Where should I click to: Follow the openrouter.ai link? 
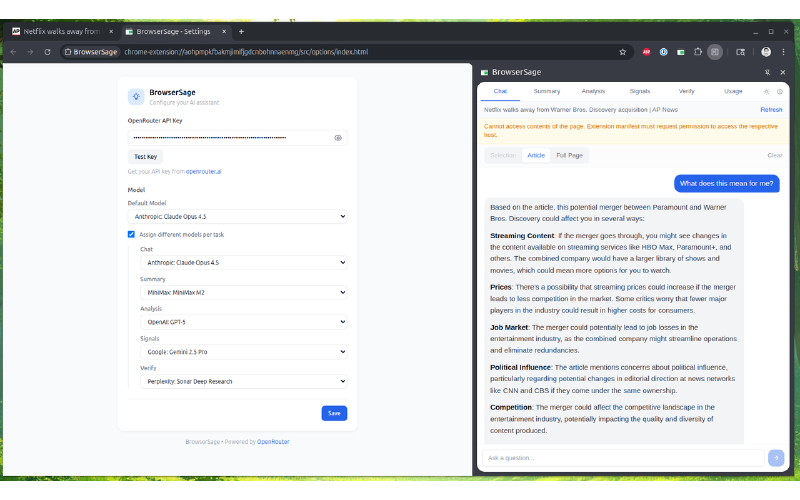[x=203, y=172]
